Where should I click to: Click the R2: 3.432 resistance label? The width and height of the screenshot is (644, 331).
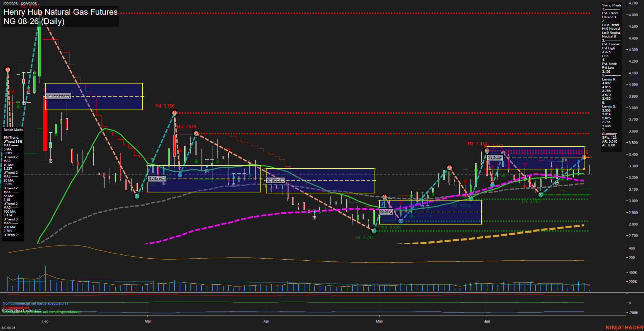point(477,144)
